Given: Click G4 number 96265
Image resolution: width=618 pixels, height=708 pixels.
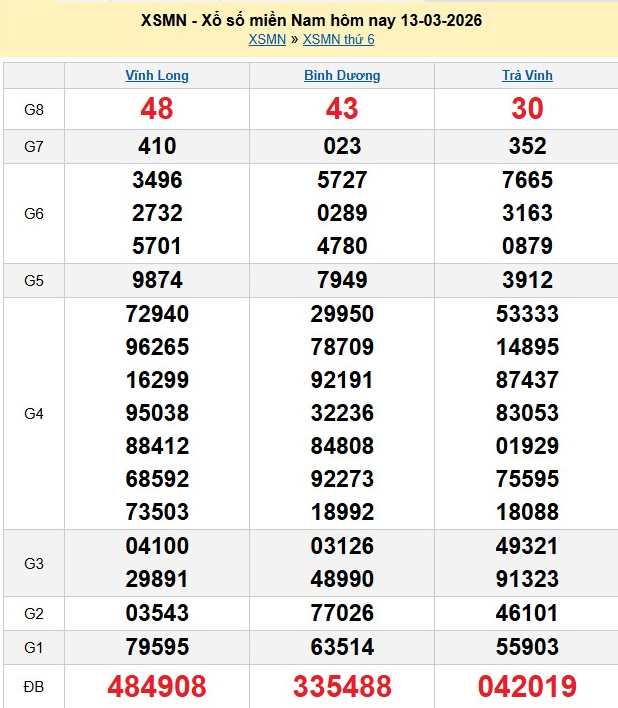Looking at the screenshot, I should pyautogui.click(x=157, y=347).
